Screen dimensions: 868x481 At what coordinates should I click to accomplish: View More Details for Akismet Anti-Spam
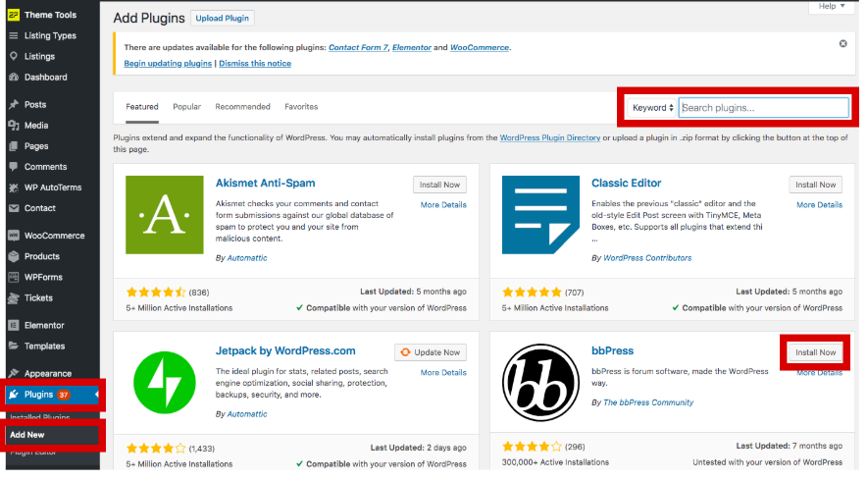443,205
